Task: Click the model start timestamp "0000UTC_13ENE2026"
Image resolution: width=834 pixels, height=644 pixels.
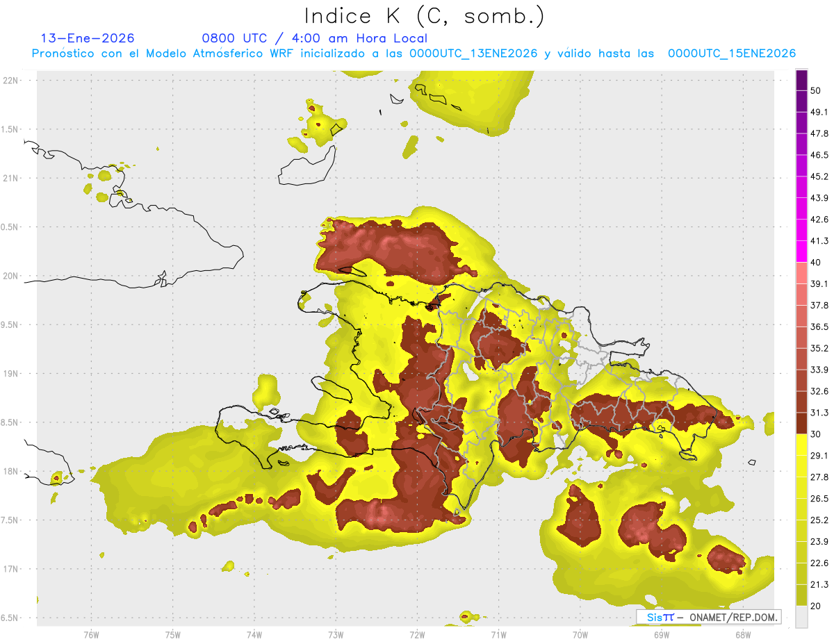Action: (473, 53)
